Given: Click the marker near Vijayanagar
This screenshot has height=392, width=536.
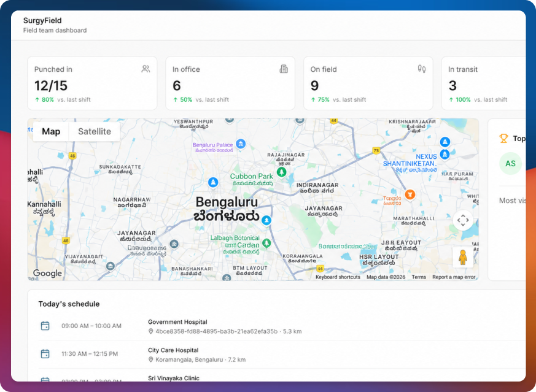Looking at the screenshot, I should point(111,266).
